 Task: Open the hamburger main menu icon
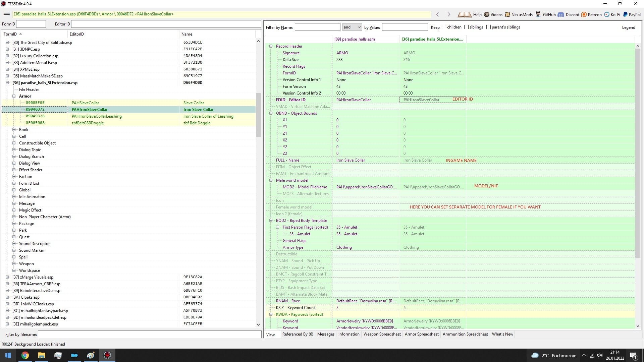(x=6, y=14)
